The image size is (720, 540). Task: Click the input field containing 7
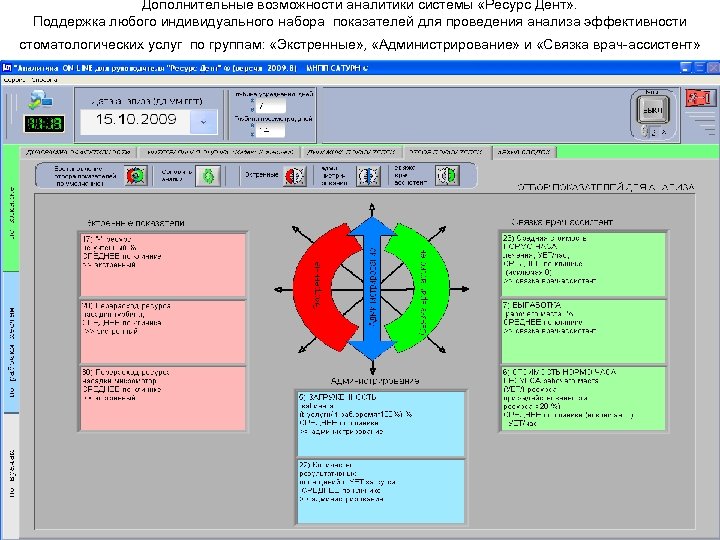270,106
